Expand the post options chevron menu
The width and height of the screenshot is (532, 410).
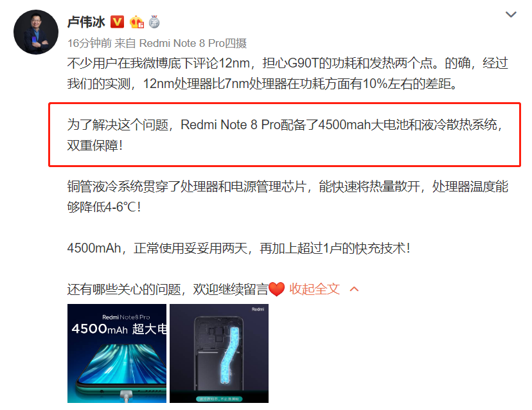(511, 14)
